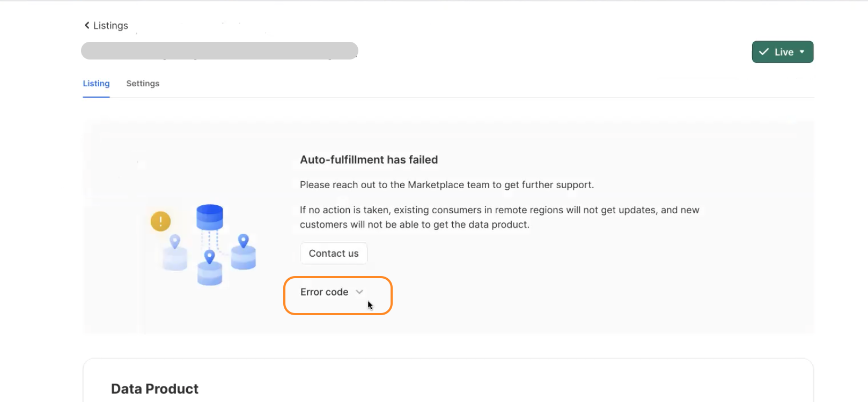
Task: Select the right location pin icon
Action: click(244, 241)
